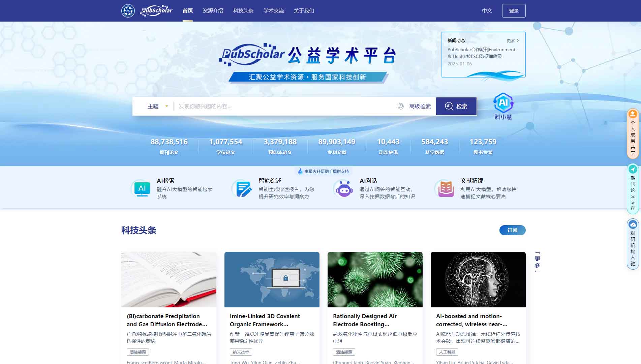
Task: Click 584,243 科学数据 statistic
Action: (x=435, y=146)
